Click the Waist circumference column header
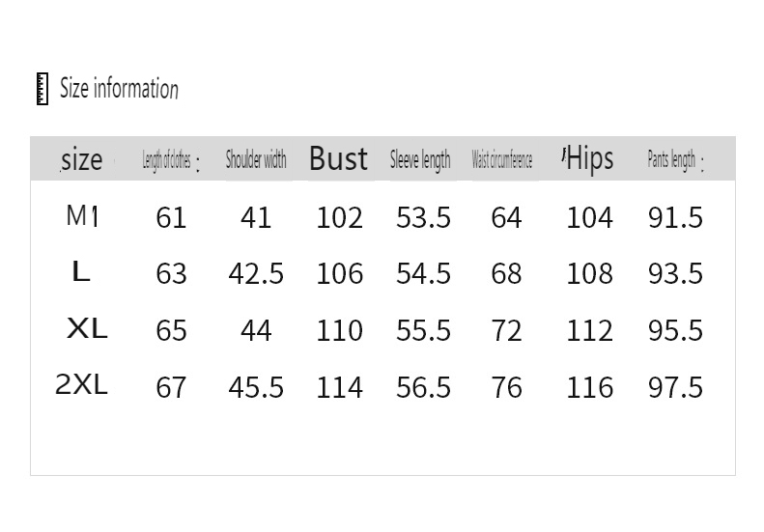This screenshot has height=532, width=764. (502, 160)
